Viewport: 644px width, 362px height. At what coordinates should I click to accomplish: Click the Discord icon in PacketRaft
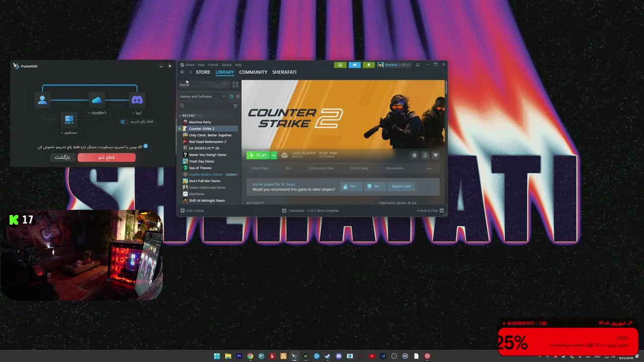pos(137,100)
